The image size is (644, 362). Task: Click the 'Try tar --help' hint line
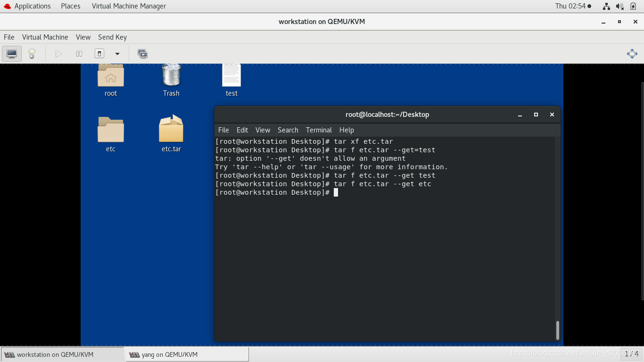331,167
